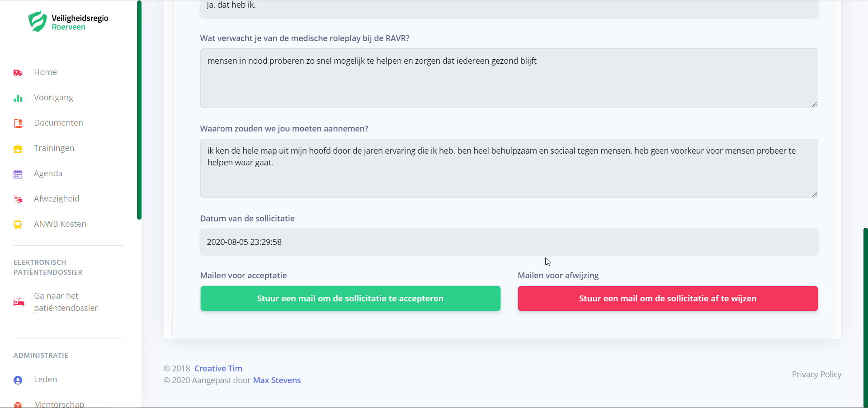868x408 pixels.
Task: Open the Voortgang menu item
Action: 53,98
